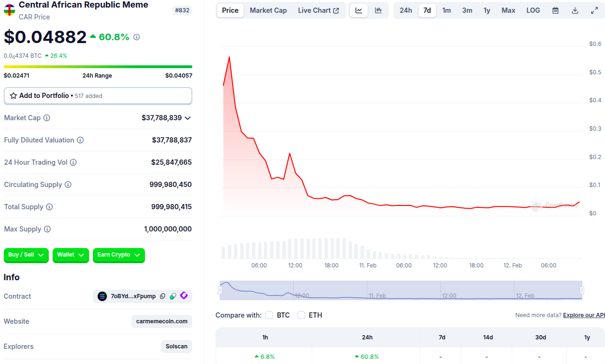Click the 24h range high value $0.04057
The width and height of the screenshot is (605, 364).
179,76
